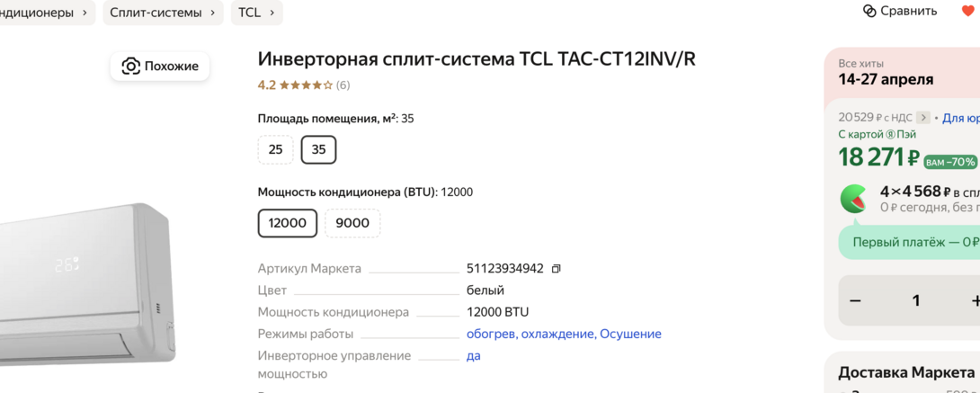Open the Сплит-системы breadcrumb
The image size is (980, 393).
162,13
